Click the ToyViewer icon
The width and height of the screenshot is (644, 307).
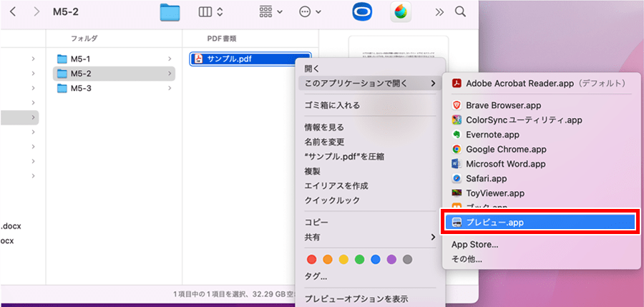point(457,193)
